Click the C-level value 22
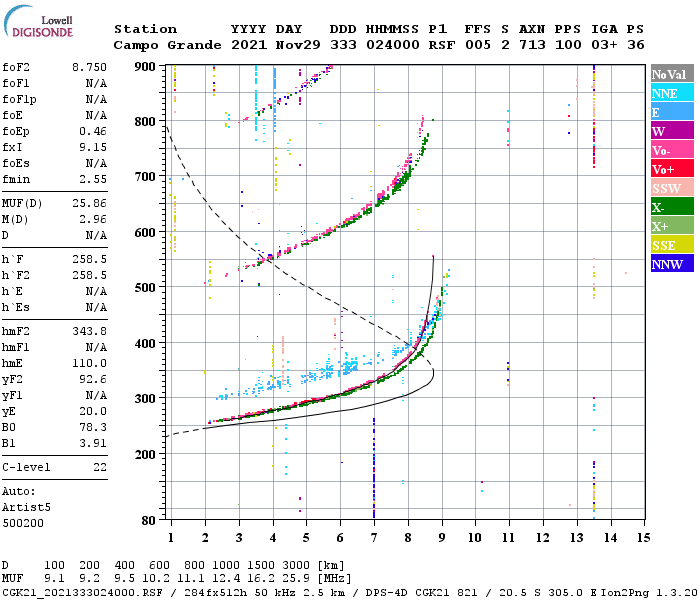Viewport: 700px width, 600px height. click(100, 467)
